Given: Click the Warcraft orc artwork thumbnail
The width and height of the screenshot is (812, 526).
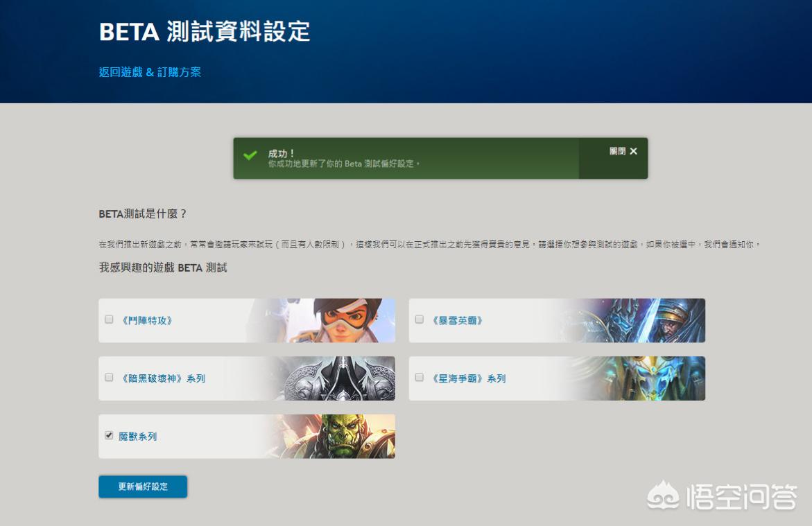Looking at the screenshot, I should [x=331, y=437].
